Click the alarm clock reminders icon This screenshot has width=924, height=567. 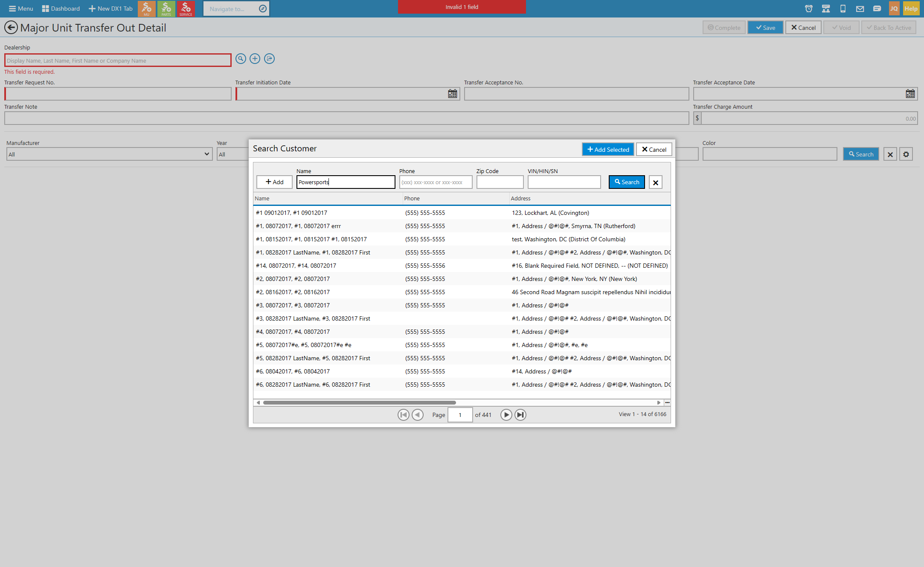pos(808,9)
